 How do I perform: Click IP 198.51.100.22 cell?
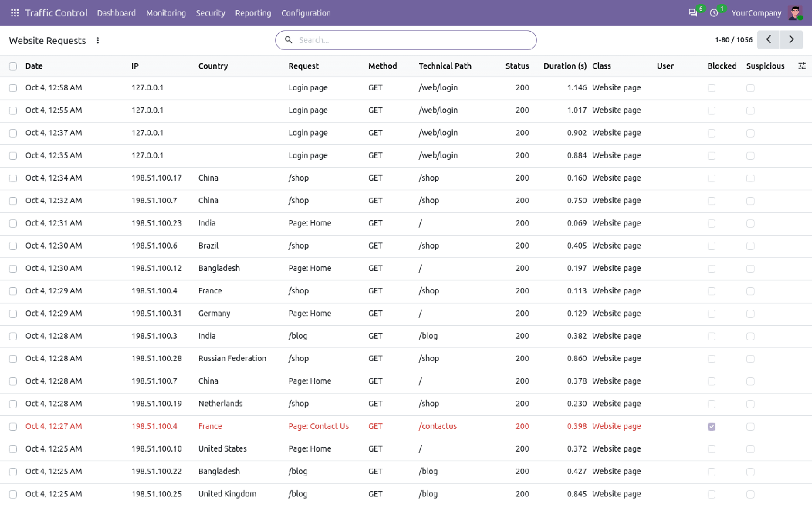click(x=156, y=472)
